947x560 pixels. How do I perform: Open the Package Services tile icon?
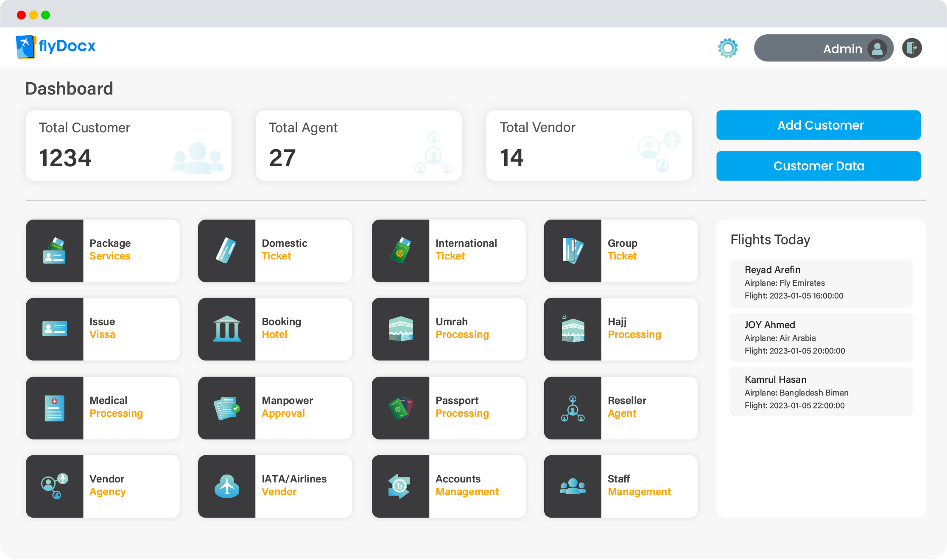point(55,251)
